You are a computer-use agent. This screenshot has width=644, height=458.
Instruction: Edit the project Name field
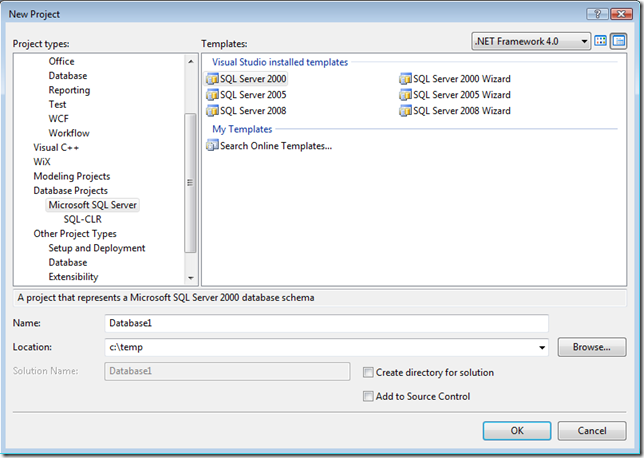[x=327, y=323]
